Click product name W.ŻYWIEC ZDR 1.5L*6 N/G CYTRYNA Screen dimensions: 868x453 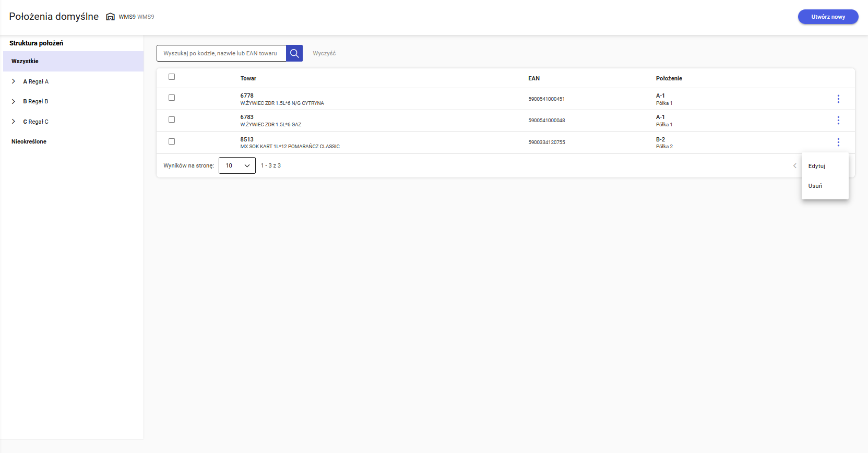pyautogui.click(x=282, y=103)
